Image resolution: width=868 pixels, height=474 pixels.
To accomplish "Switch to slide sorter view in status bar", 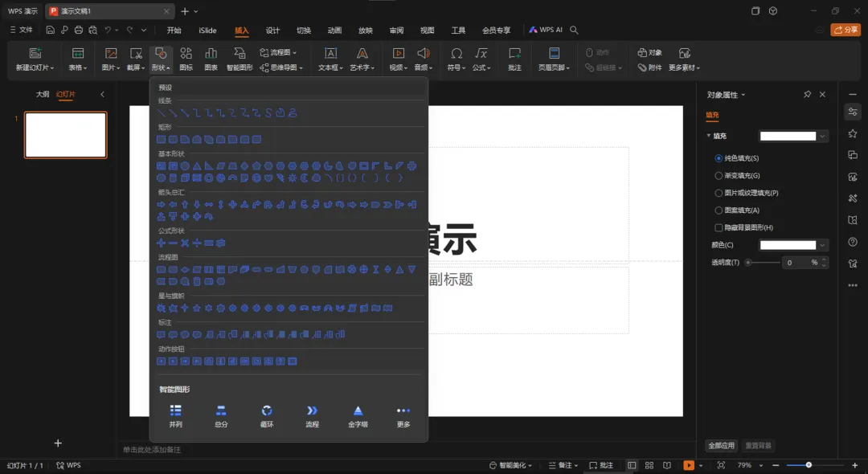I will coord(649,465).
